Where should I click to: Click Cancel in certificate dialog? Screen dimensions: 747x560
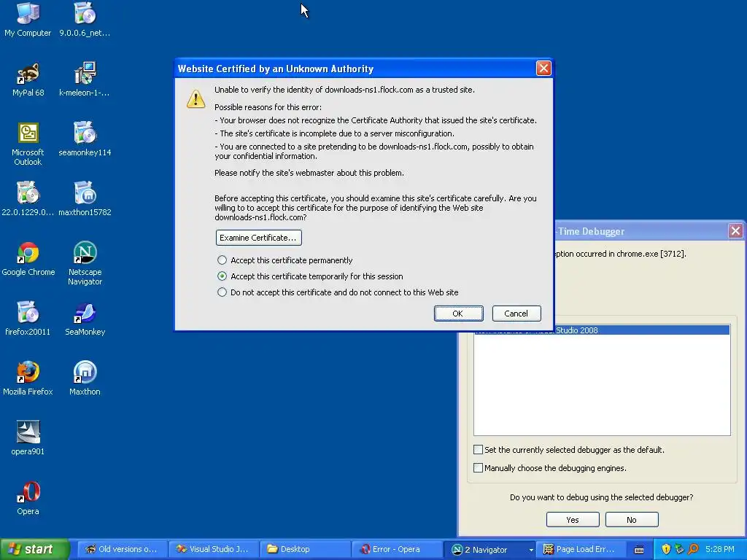[516, 314]
